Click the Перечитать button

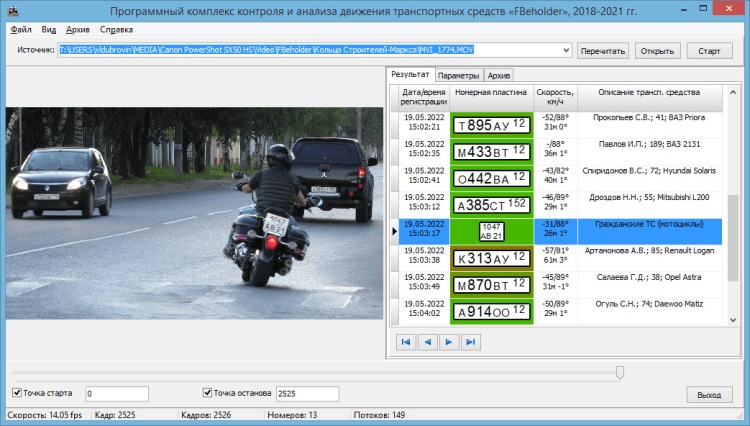pyautogui.click(x=603, y=50)
